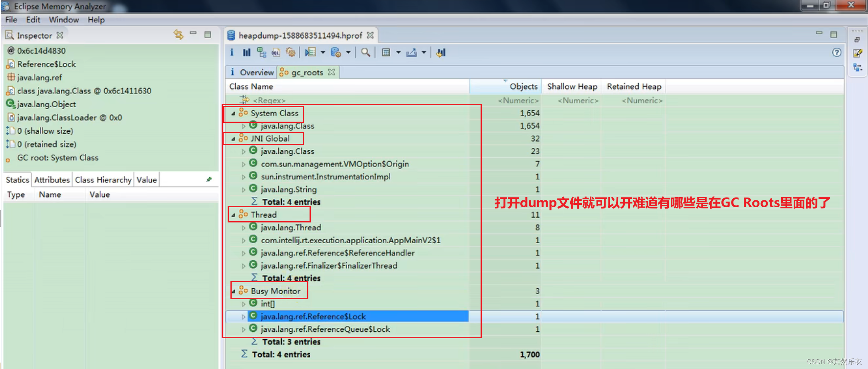Screen dimensions: 868x369
Task: Click the question mark help button
Action: click(x=836, y=53)
